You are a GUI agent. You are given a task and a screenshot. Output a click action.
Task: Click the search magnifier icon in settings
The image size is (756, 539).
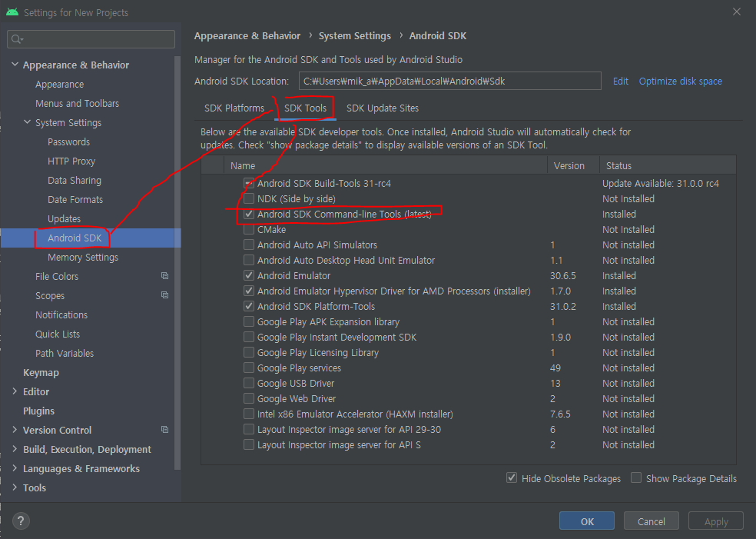coord(17,39)
